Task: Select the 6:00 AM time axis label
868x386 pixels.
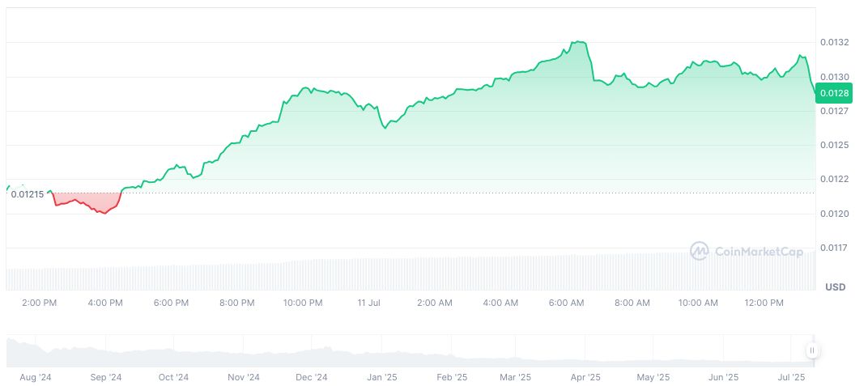Action: pos(566,303)
